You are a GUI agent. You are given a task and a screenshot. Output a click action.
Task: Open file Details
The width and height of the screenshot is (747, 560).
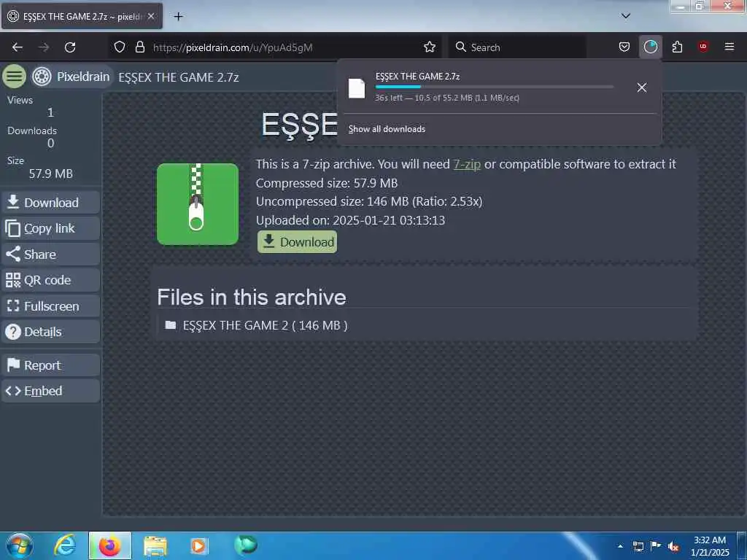coord(50,332)
